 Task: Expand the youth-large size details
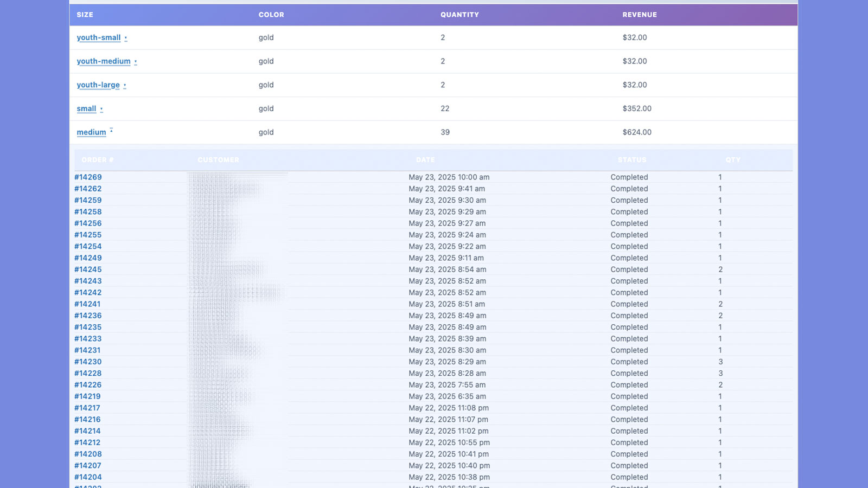124,85
